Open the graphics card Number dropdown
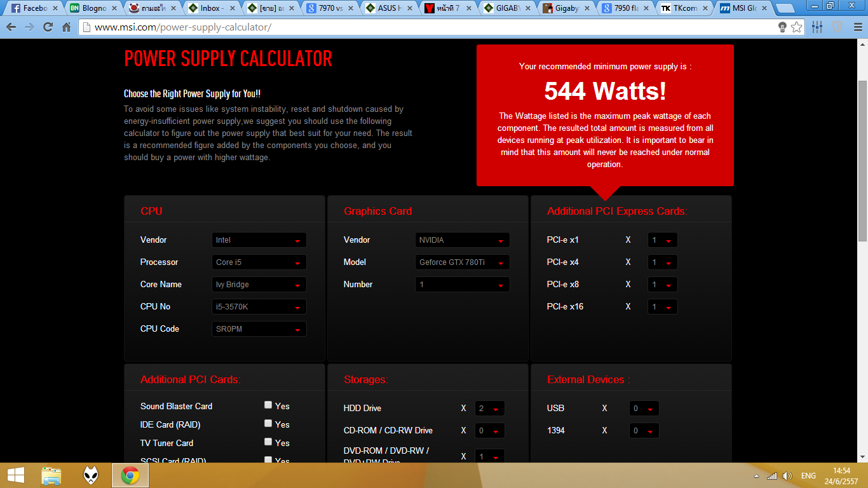868x488 pixels. (x=462, y=285)
